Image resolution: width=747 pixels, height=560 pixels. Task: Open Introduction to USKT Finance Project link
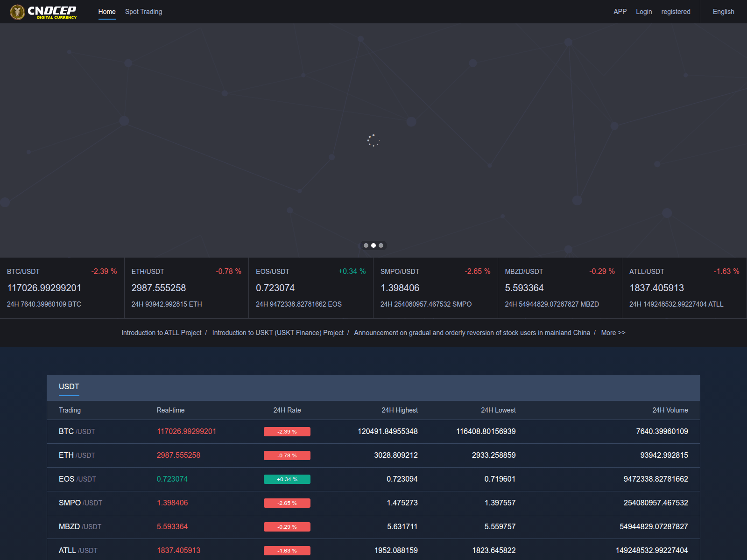click(278, 333)
